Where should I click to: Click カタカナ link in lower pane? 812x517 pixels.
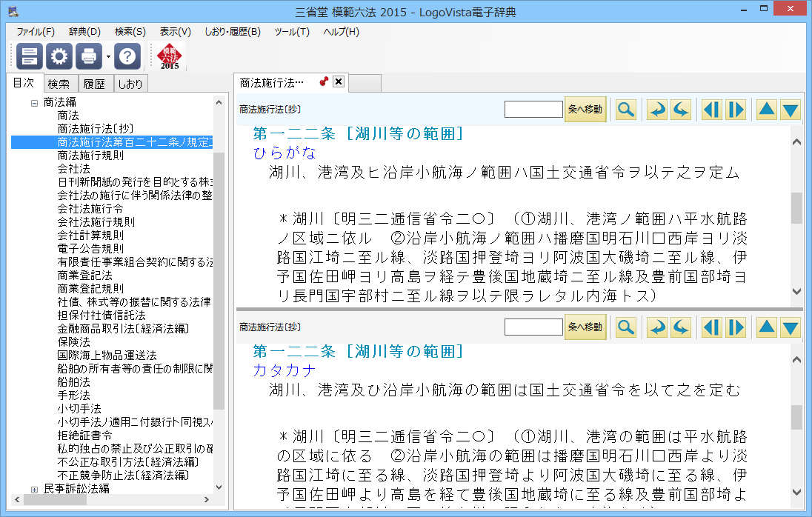[x=284, y=370]
